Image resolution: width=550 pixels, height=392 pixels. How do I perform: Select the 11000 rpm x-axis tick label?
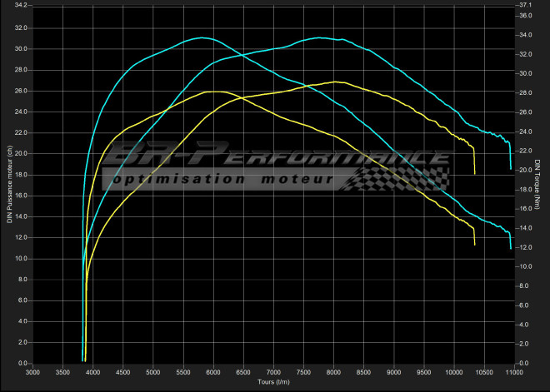[515, 373]
